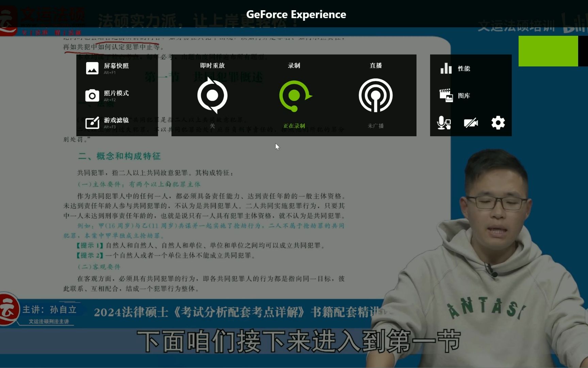
Task: Click the 关 status under Instant Replay
Action: click(212, 126)
